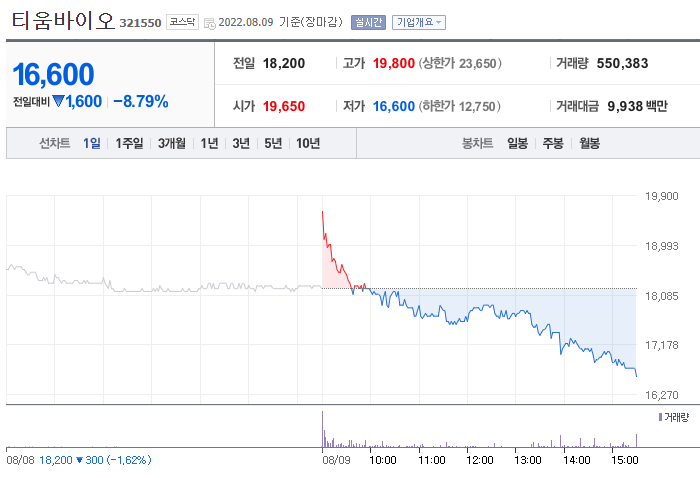Open the 일봉 candle chart

517,143
